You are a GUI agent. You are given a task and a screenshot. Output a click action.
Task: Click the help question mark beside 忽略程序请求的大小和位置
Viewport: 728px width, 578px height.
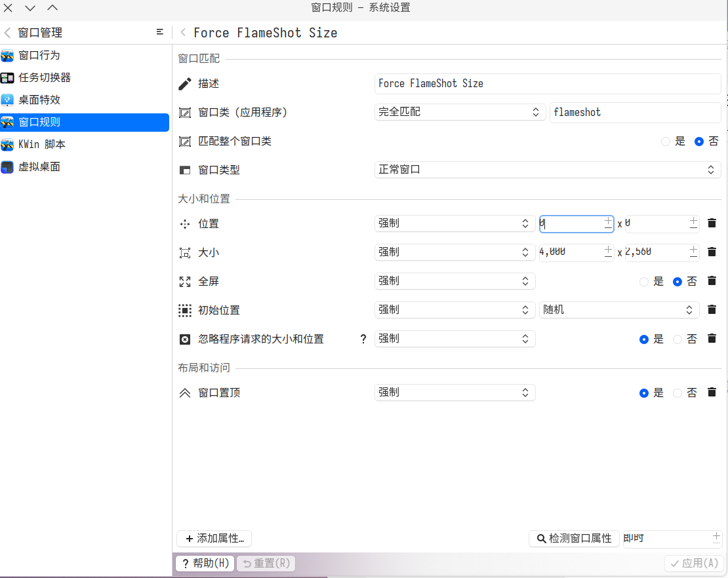coord(363,339)
